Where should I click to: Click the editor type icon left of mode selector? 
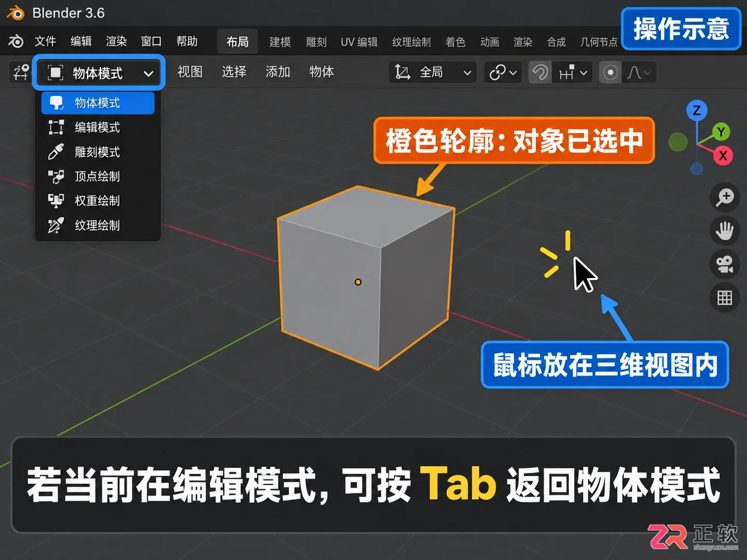(x=21, y=73)
